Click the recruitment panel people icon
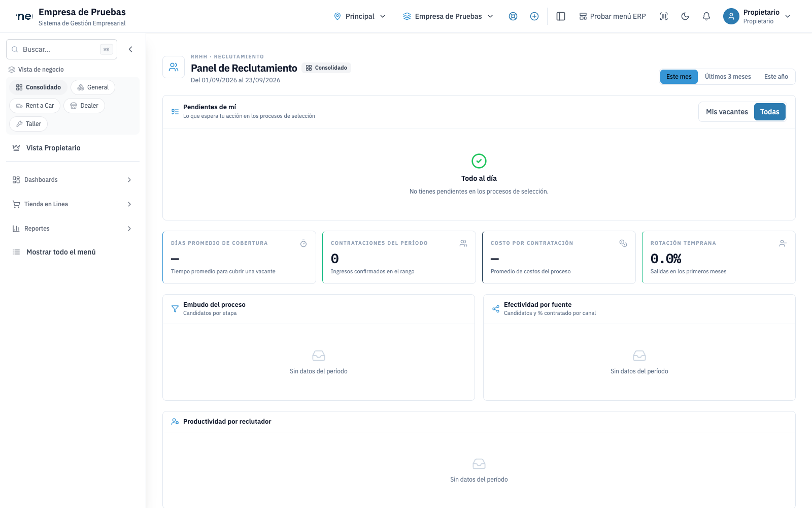This screenshot has width=812, height=508. pyautogui.click(x=174, y=67)
